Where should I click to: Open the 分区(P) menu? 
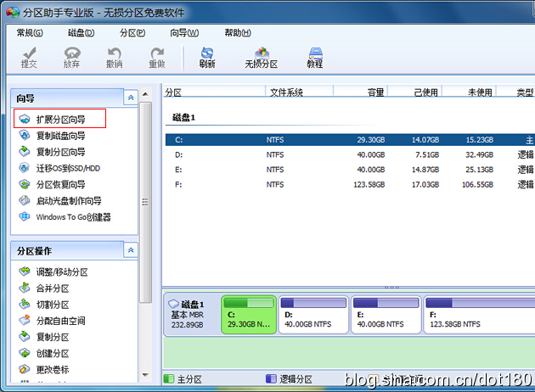(x=132, y=33)
